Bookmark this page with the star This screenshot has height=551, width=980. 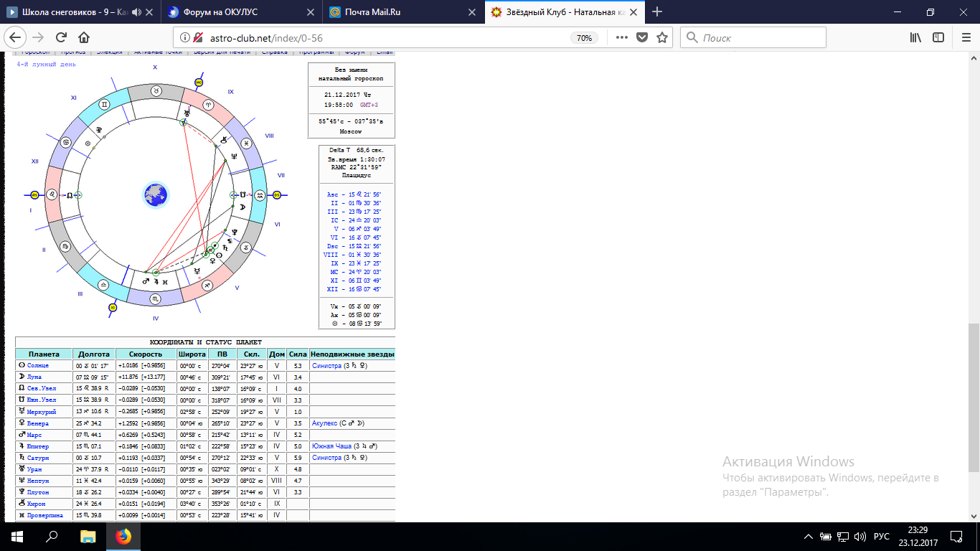tap(662, 37)
